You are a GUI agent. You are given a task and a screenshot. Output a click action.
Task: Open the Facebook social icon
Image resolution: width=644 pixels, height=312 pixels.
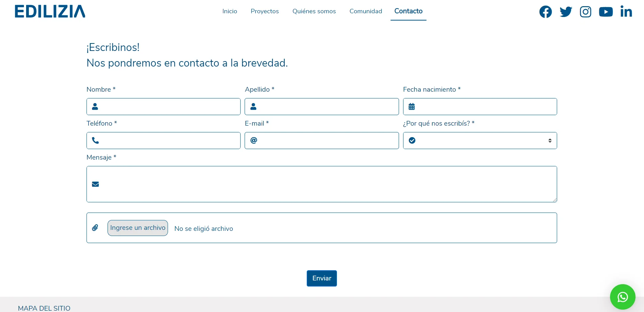[x=545, y=12]
